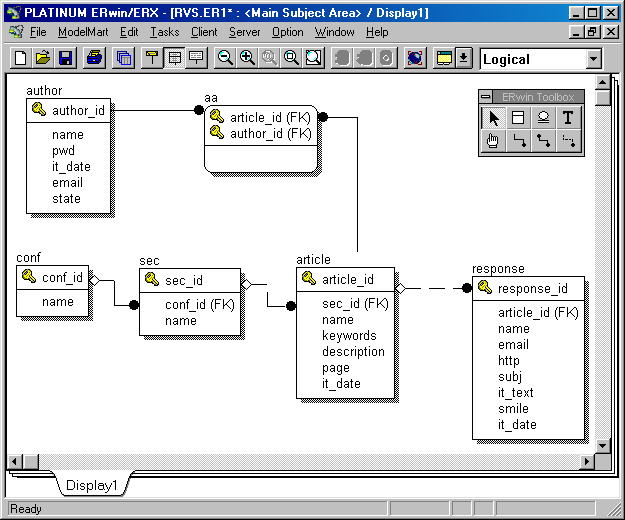
Task: Click the first greyed ModelMart toolbar icon
Action: click(342, 58)
